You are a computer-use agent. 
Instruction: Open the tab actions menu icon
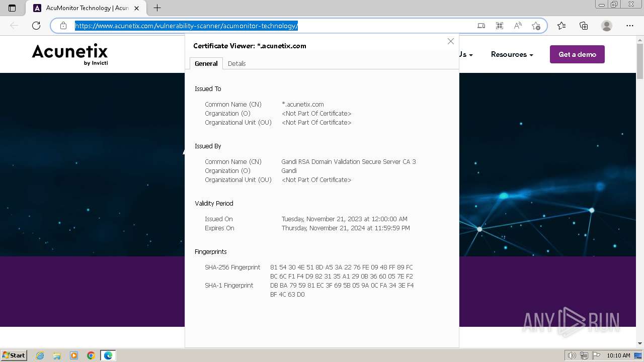click(12, 8)
